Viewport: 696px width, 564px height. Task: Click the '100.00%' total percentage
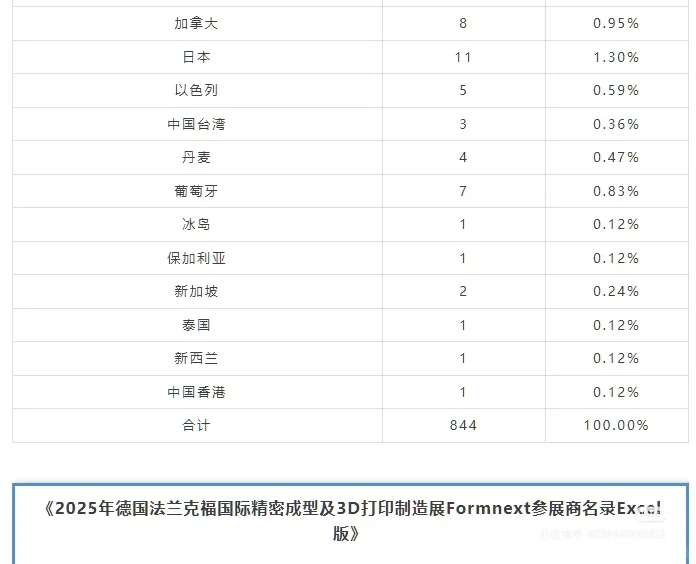click(616, 426)
